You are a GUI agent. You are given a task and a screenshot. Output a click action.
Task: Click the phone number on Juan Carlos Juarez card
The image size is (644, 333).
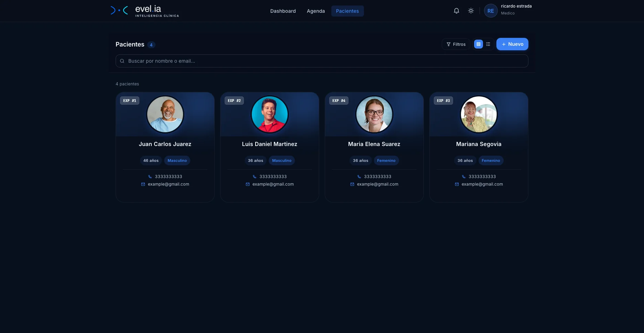coord(169,177)
